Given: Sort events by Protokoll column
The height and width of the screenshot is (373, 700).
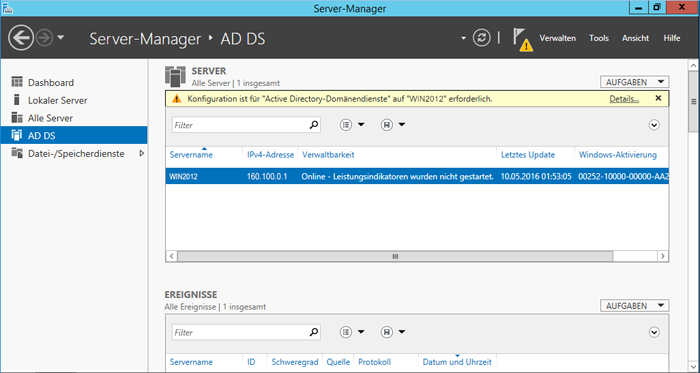Looking at the screenshot, I should (375, 362).
